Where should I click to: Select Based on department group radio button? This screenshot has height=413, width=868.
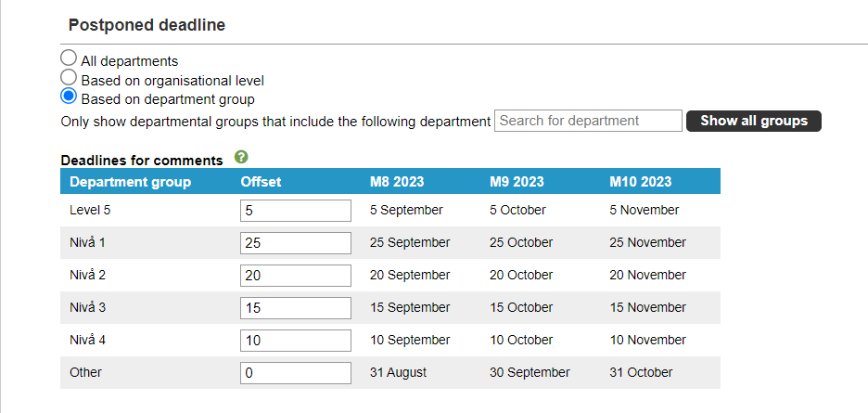(x=68, y=96)
